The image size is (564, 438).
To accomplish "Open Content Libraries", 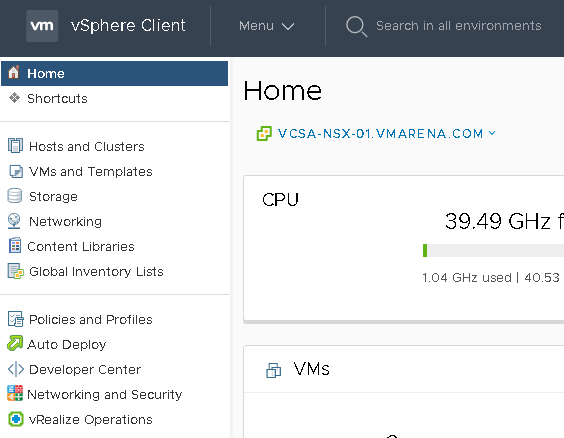I will coord(81,247).
